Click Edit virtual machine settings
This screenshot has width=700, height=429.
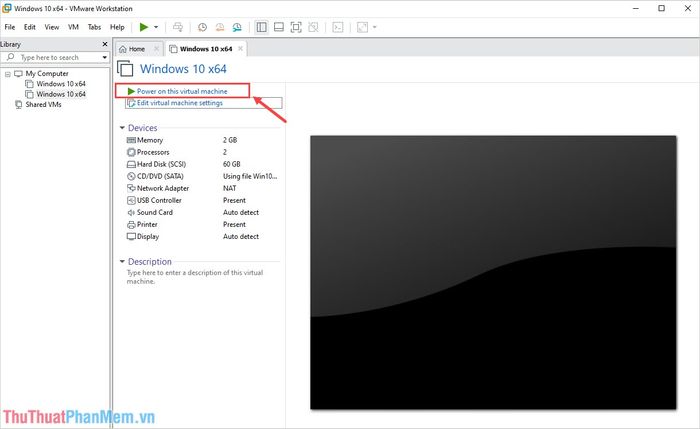click(179, 103)
